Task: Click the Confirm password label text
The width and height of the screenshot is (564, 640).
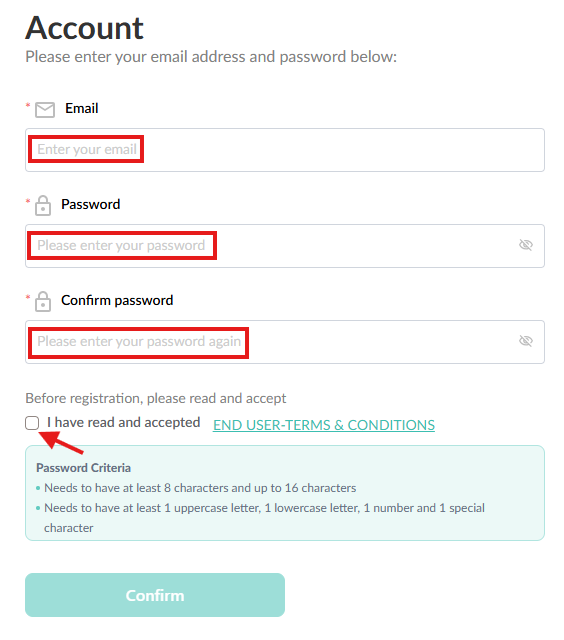Action: click(117, 300)
